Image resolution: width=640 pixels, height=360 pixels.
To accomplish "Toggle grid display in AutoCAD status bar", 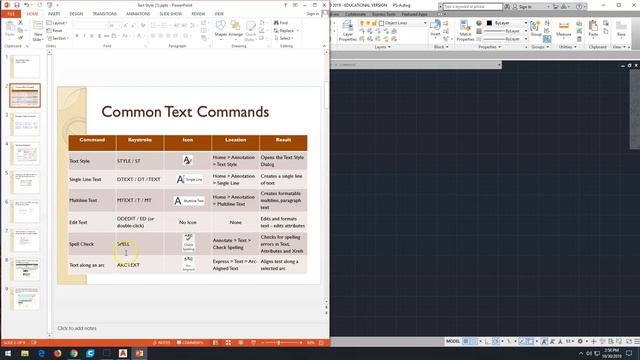I will tap(466, 341).
